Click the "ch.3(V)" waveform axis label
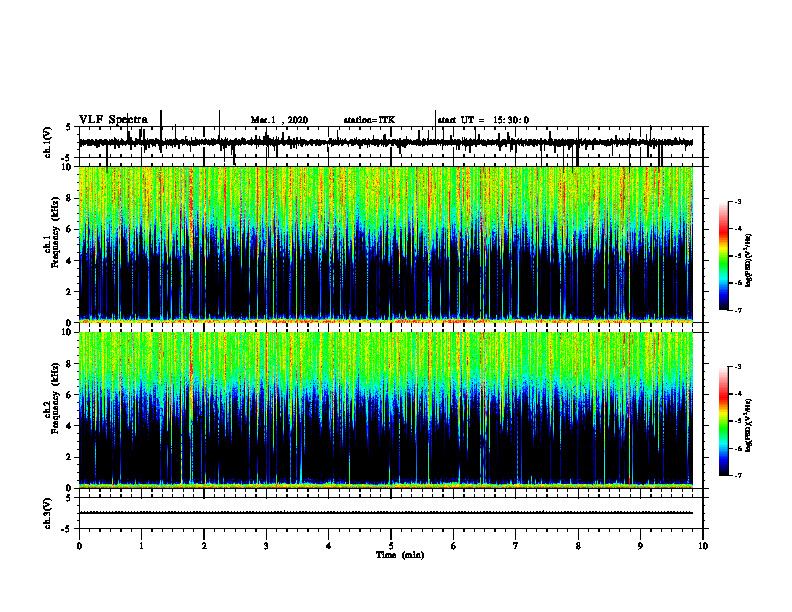792x612 pixels. click(x=48, y=514)
